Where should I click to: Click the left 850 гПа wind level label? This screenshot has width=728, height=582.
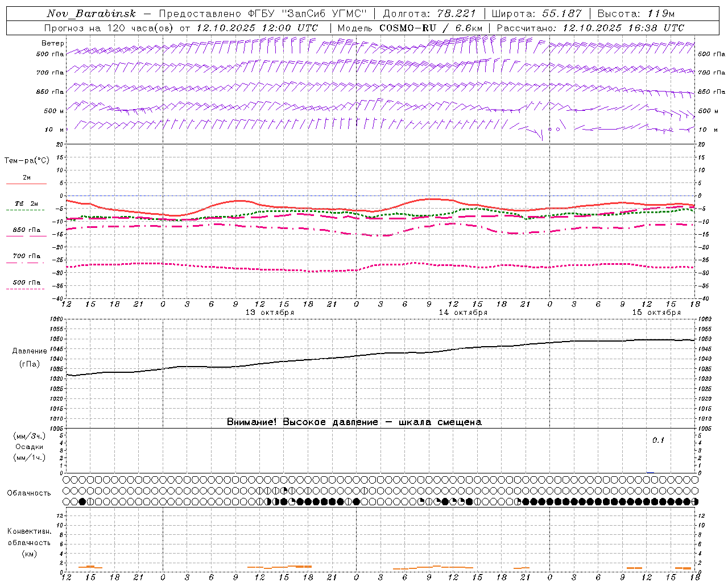(x=50, y=92)
